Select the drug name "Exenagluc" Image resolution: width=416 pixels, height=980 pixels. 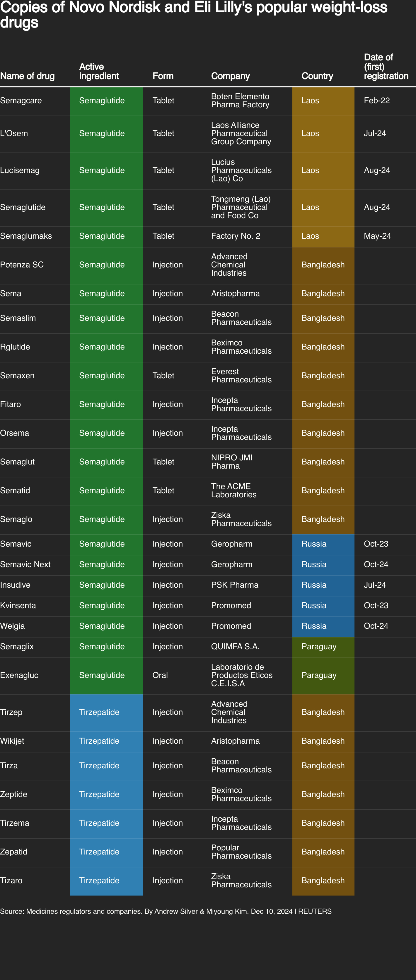pyautogui.click(x=19, y=675)
